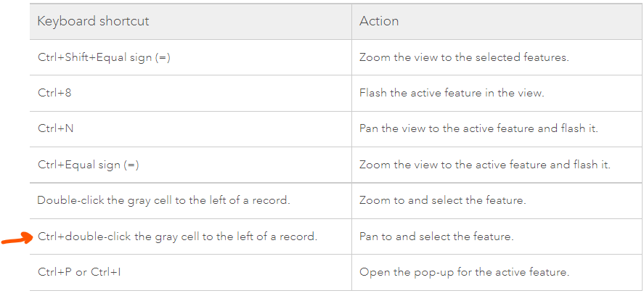This screenshot has height=296, width=644.
Task: Select the Ctrl+Equal sign (=) shortcut cell
Action: click(x=88, y=165)
